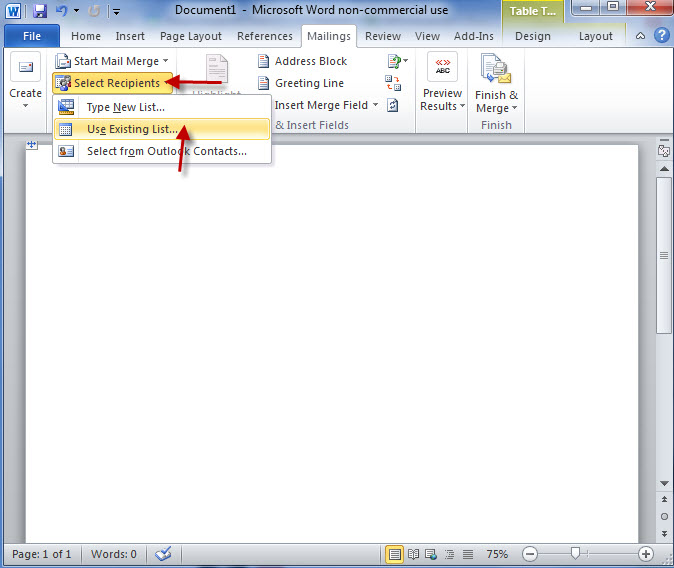This screenshot has height=568, width=674.
Task: Click the Select Recipients button
Action: 113,83
